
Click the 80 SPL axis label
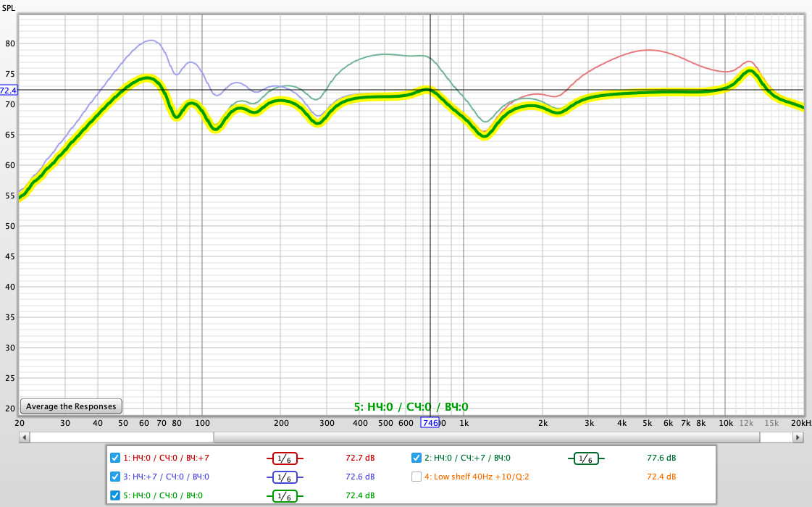10,43
